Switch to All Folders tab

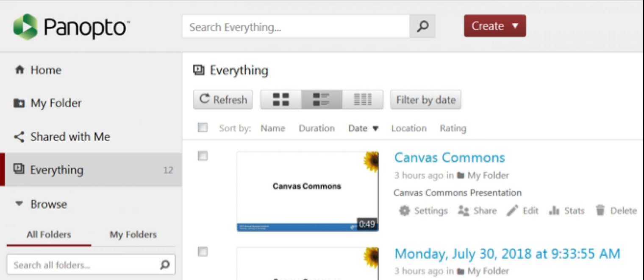[49, 235]
